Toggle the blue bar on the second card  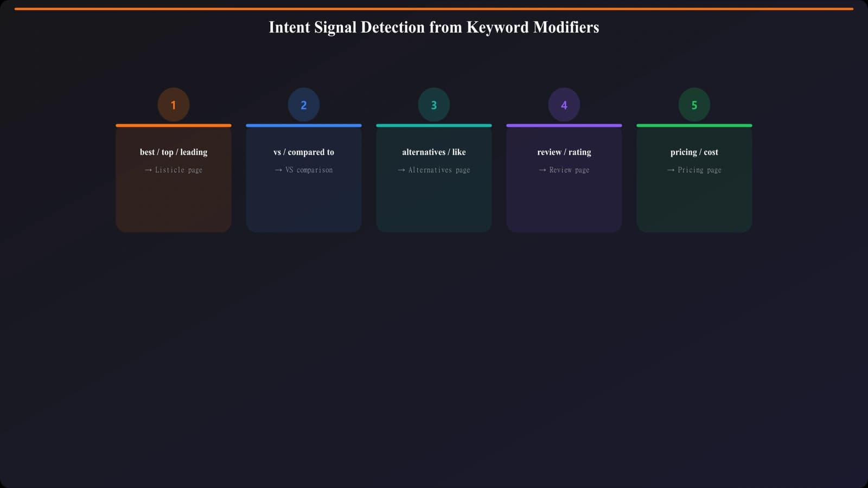[x=303, y=125]
